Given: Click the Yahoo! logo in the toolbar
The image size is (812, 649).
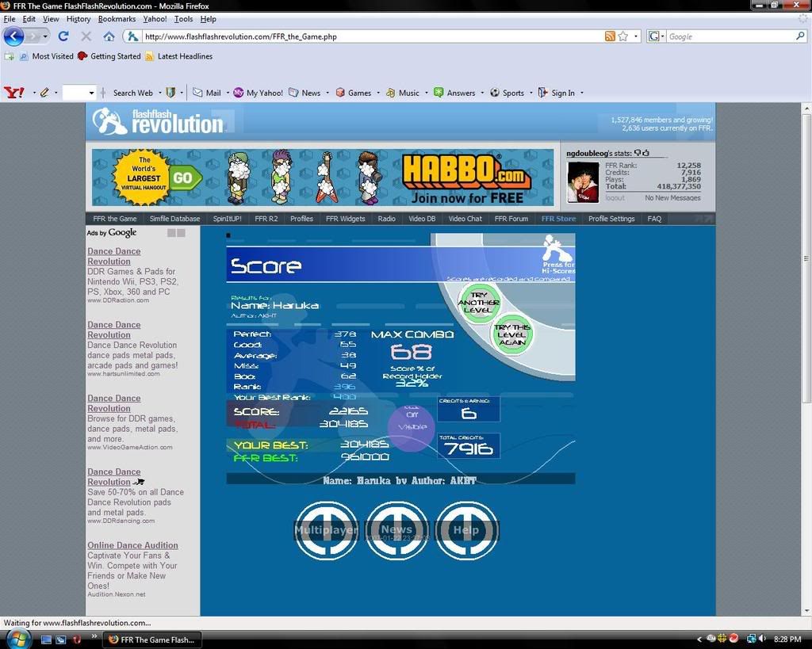Looking at the screenshot, I should point(14,93).
